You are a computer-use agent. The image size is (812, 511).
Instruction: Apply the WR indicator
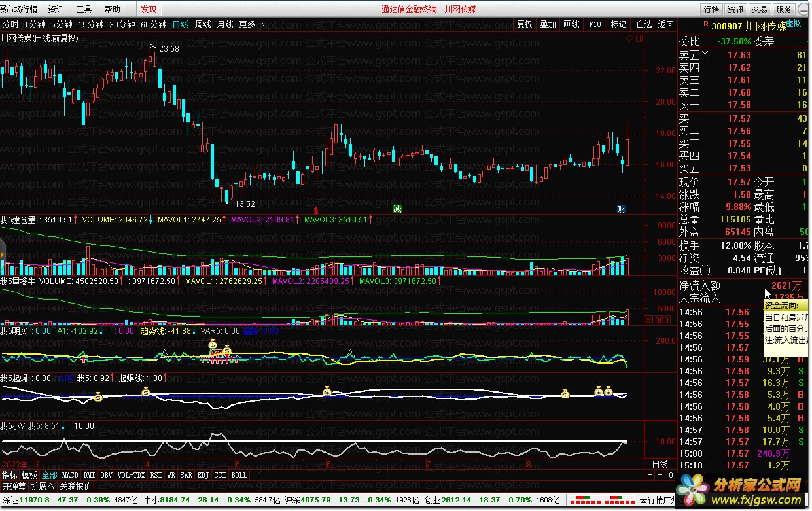171,475
